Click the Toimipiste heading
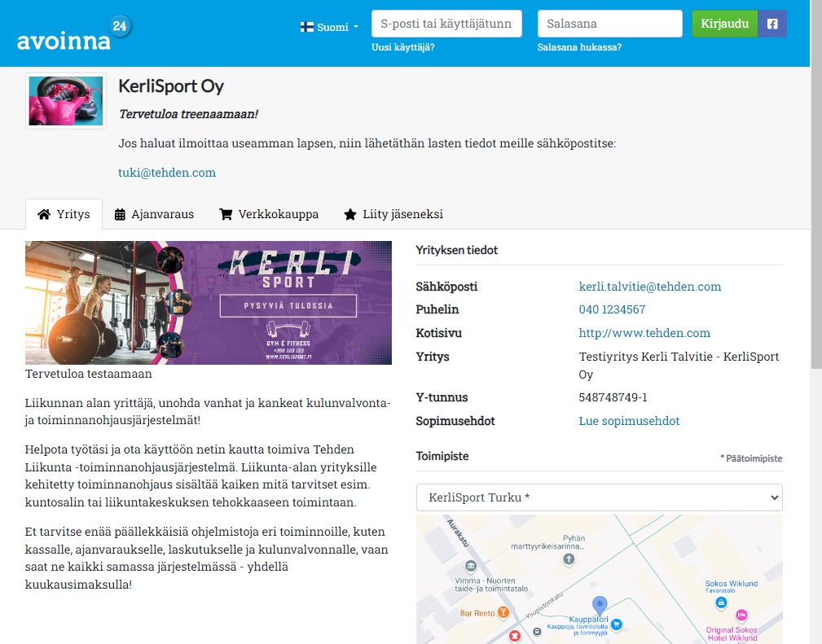 pos(442,456)
